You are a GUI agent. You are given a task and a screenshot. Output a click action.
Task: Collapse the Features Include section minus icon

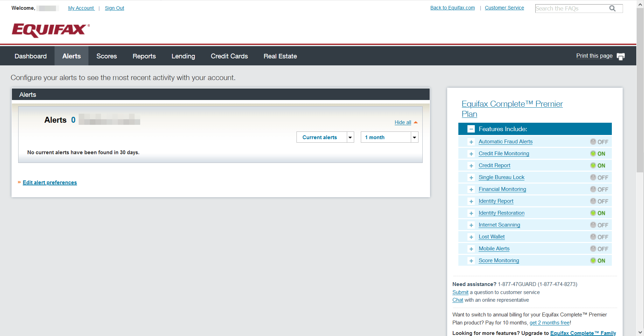[x=471, y=129]
